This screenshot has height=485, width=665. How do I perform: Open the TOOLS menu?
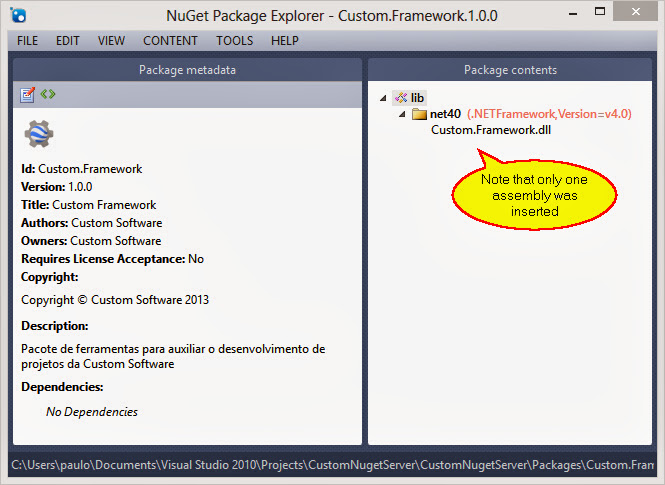[x=235, y=41]
